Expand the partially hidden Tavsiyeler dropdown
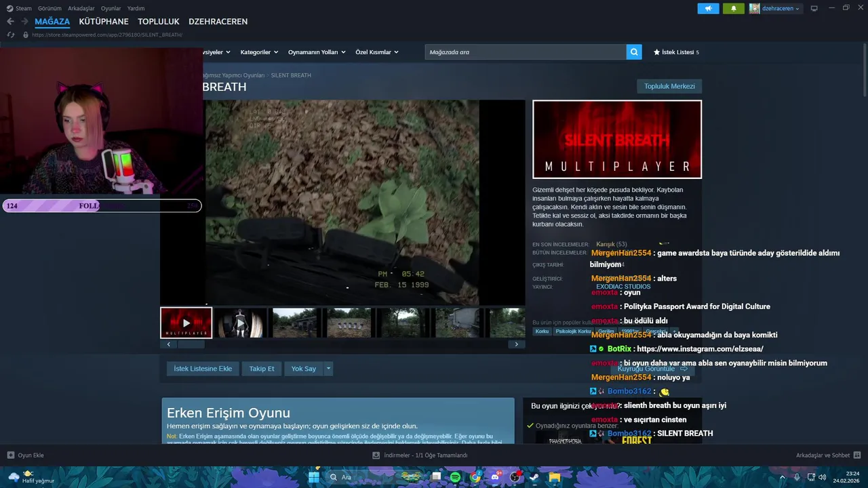 coord(217,52)
